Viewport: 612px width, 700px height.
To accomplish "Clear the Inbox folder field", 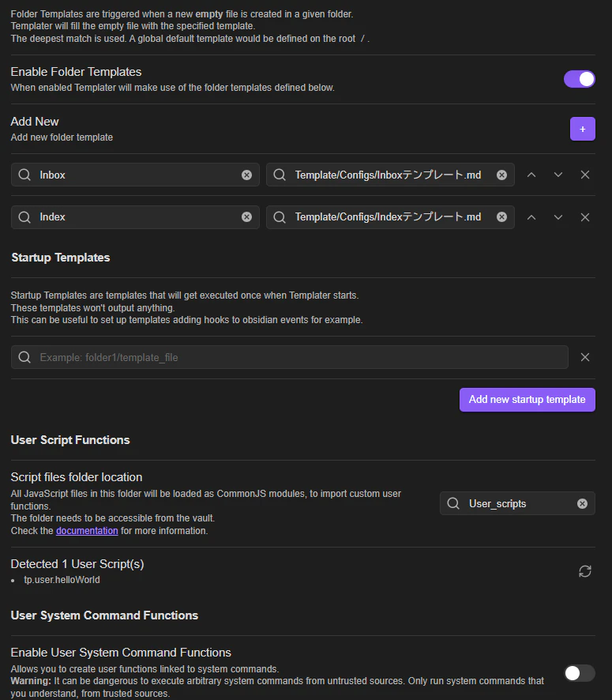I will click(x=246, y=175).
